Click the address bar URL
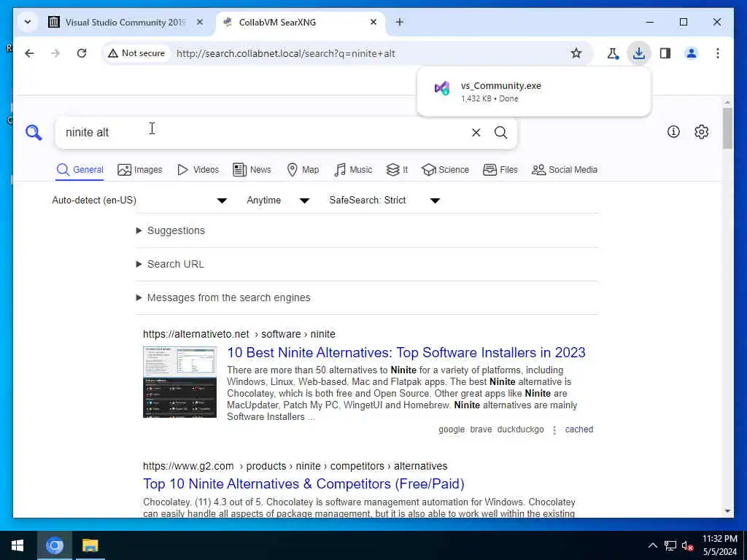Image resolution: width=747 pixels, height=560 pixels. pyautogui.click(x=285, y=53)
